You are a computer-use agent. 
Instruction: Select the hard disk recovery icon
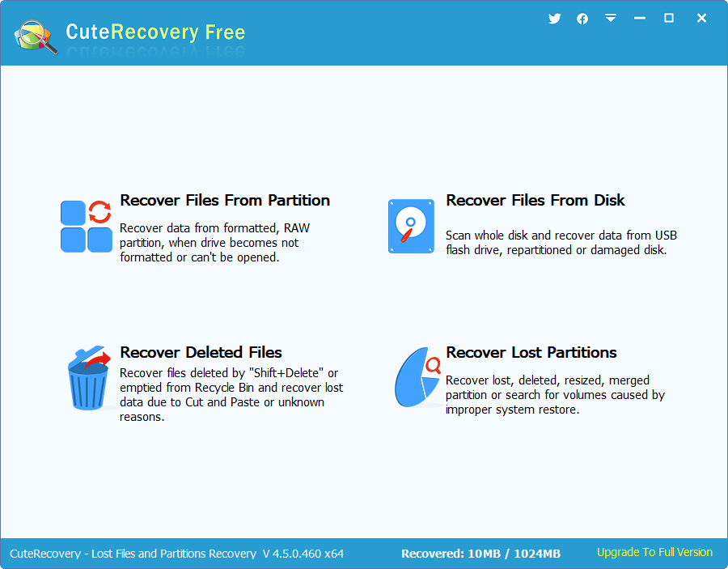(411, 227)
